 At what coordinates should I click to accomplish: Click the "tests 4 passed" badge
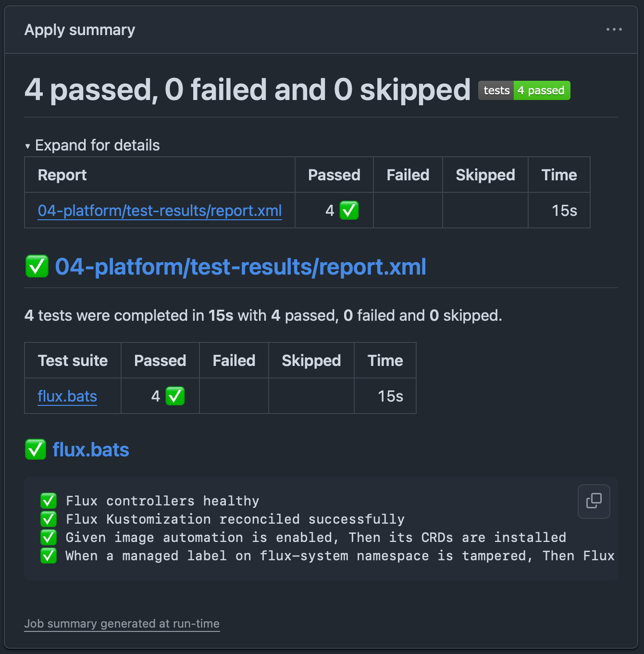pos(524,90)
